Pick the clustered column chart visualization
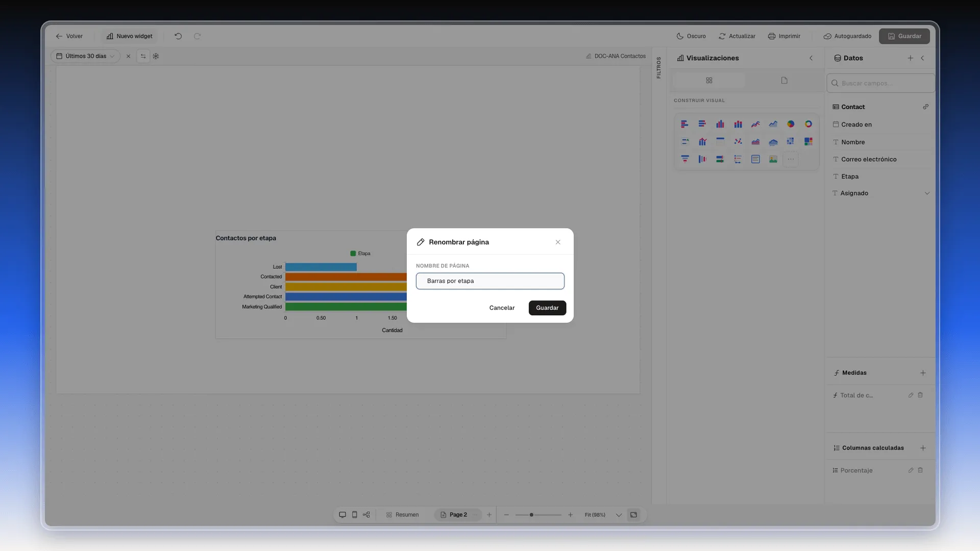Image resolution: width=980 pixels, height=551 pixels. tap(720, 124)
